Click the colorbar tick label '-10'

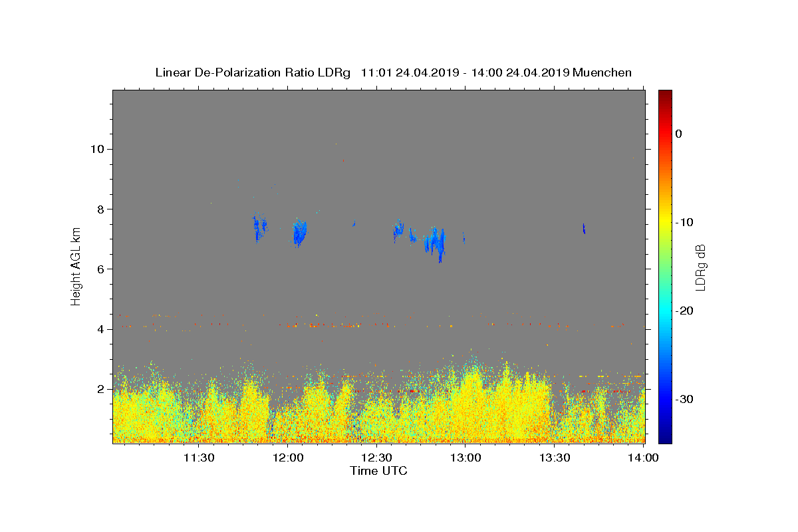(684, 222)
